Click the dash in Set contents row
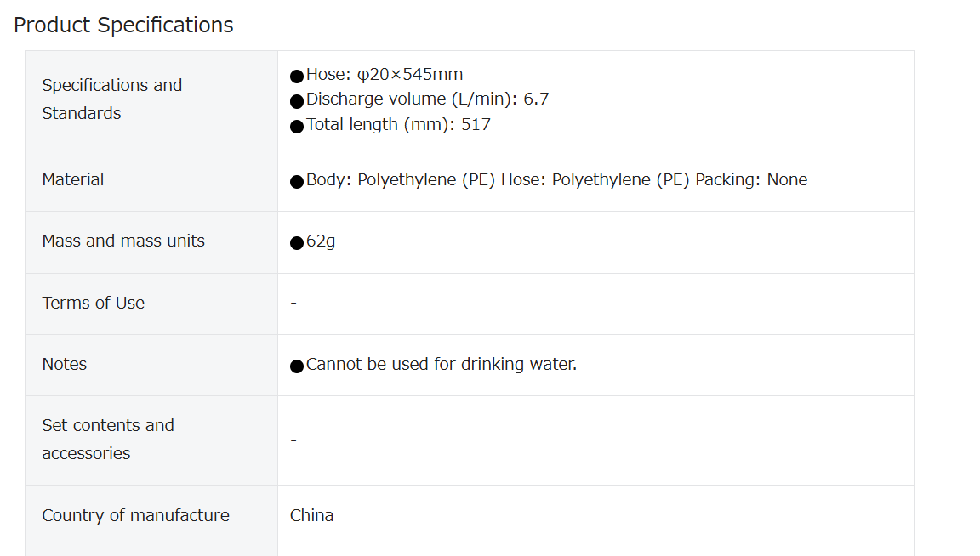The width and height of the screenshot is (980, 556). pyautogui.click(x=293, y=440)
